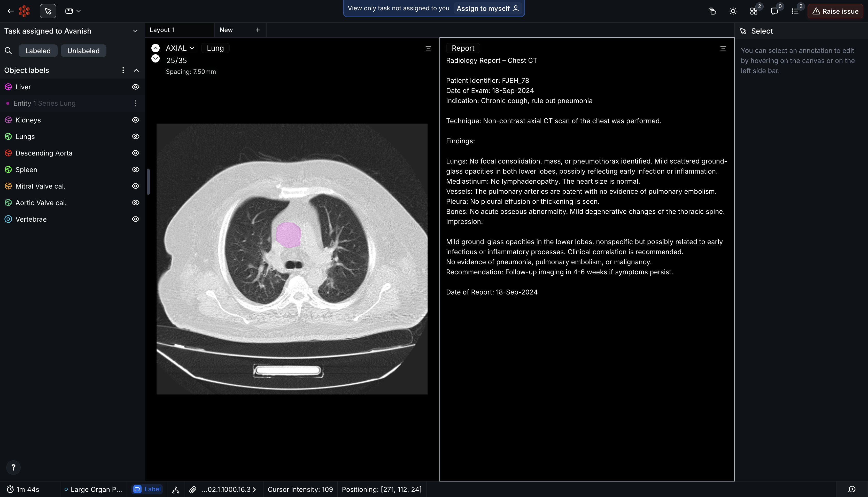Click the Kidneys color icon
This screenshot has width=868, height=497.
click(x=8, y=120)
